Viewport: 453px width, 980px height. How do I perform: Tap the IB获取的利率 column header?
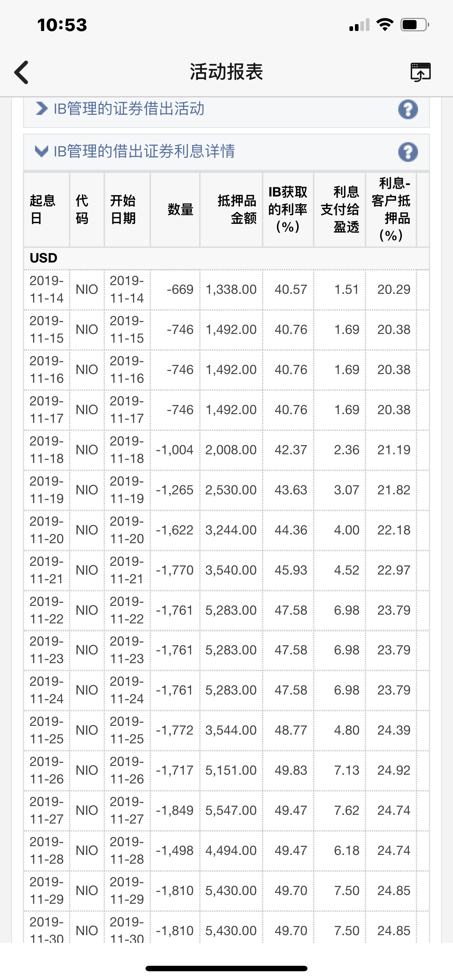(x=288, y=210)
